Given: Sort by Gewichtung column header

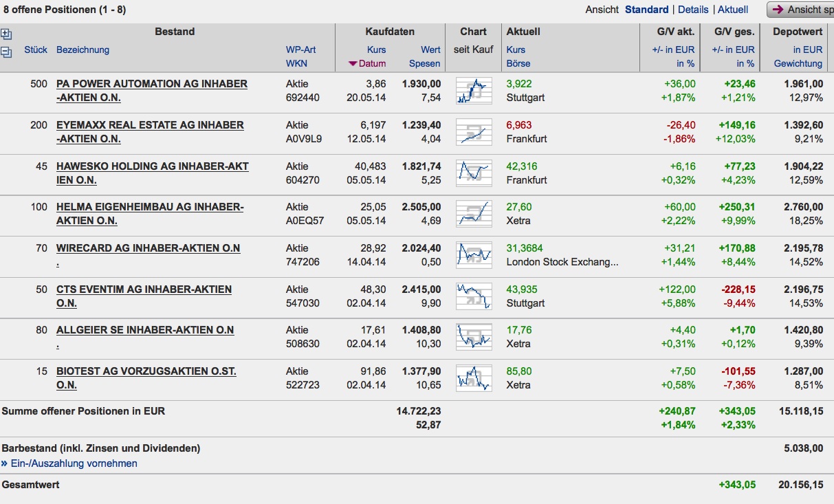Looking at the screenshot, I should pos(798,63).
